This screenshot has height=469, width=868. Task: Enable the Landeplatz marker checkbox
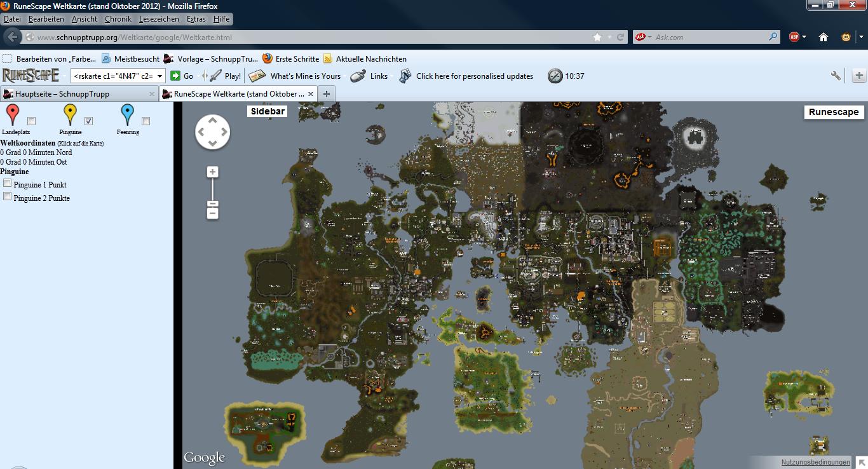32,121
